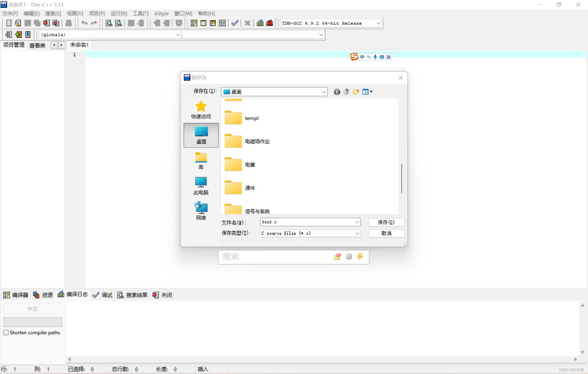Open the save type dropdown
Viewport: 588px width, 374px height.
point(357,233)
